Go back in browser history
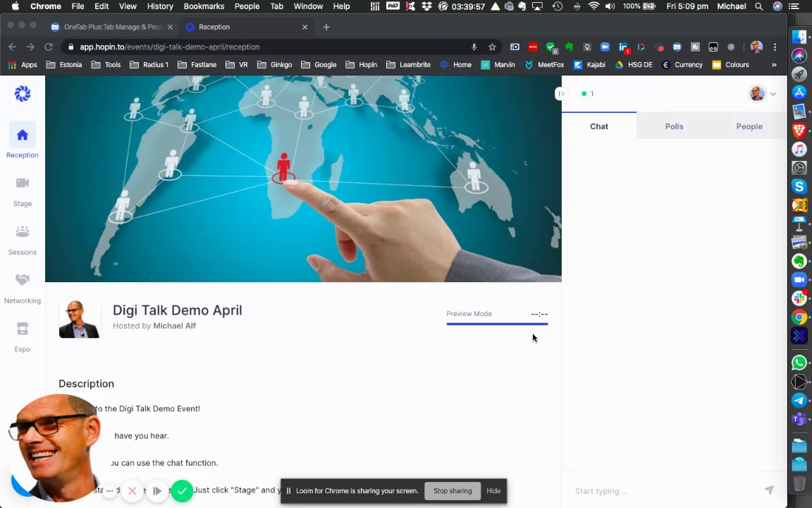Screen dimensions: 812x508 pos(13,47)
